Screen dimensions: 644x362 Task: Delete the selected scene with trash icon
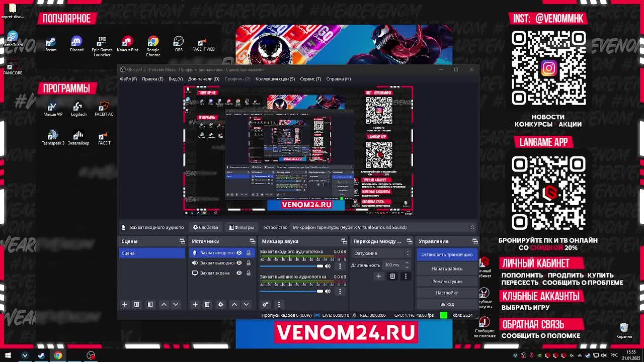point(136,304)
